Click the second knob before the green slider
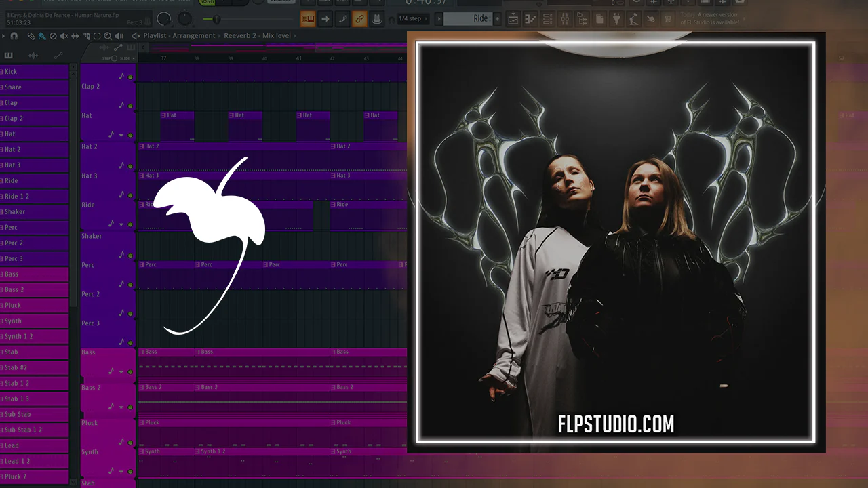This screenshot has width=868, height=488. 185,18
